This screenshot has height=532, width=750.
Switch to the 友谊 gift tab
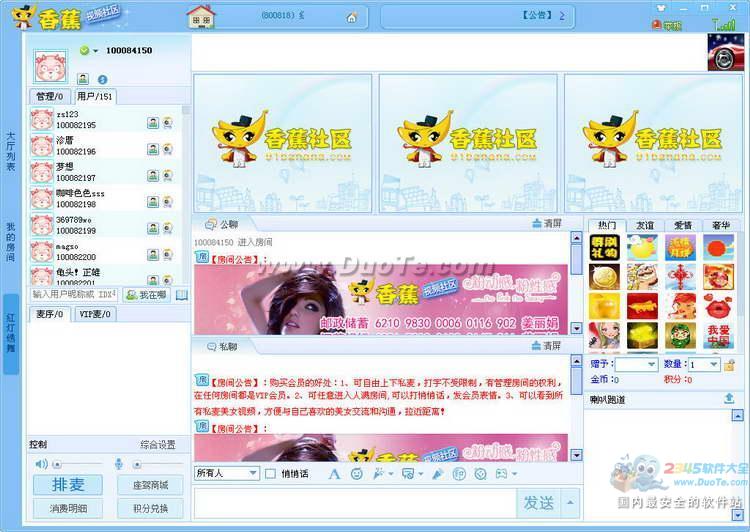(644, 225)
